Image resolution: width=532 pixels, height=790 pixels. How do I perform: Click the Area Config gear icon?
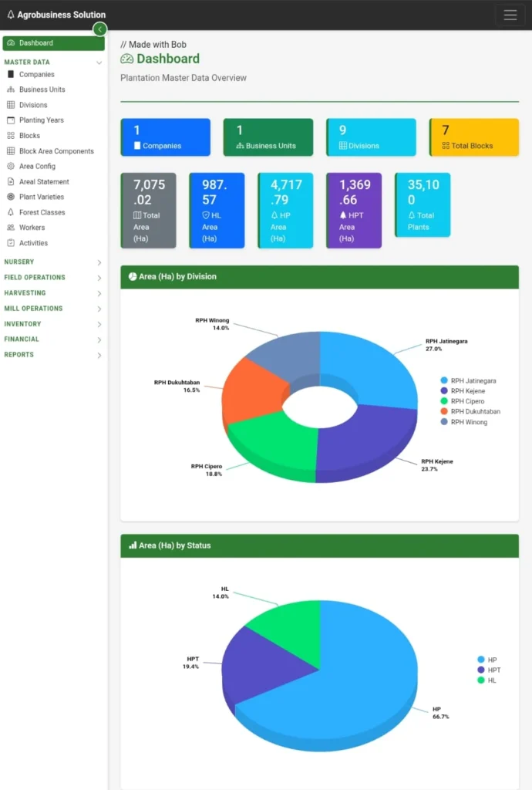pos(11,166)
